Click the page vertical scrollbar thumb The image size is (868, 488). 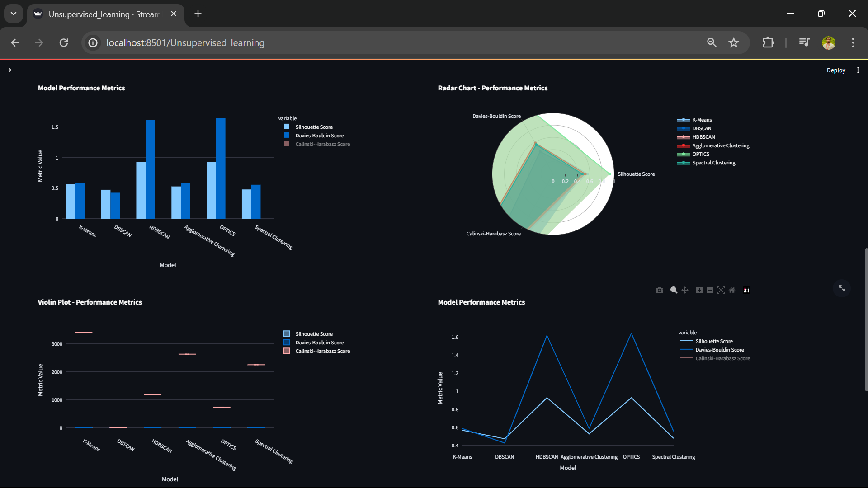(866, 319)
